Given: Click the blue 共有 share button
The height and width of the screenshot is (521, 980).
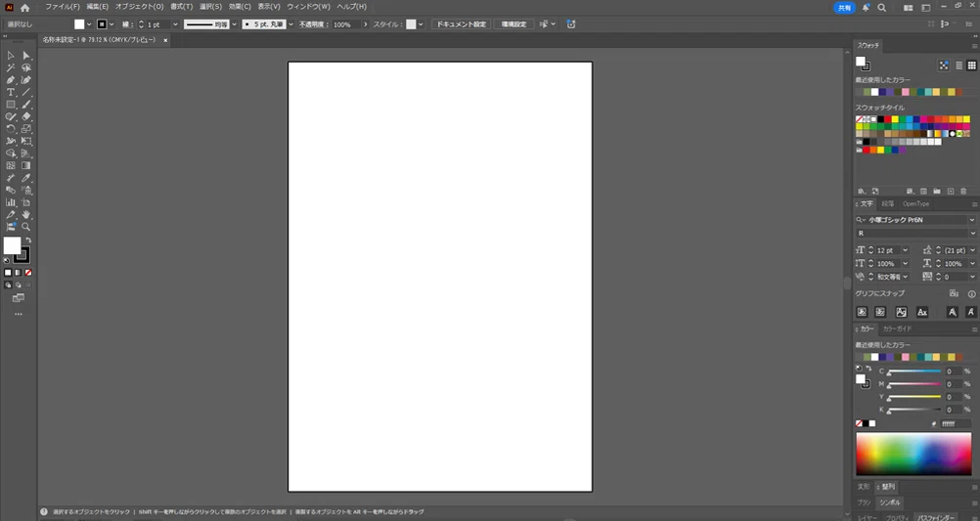Looking at the screenshot, I should (x=844, y=8).
